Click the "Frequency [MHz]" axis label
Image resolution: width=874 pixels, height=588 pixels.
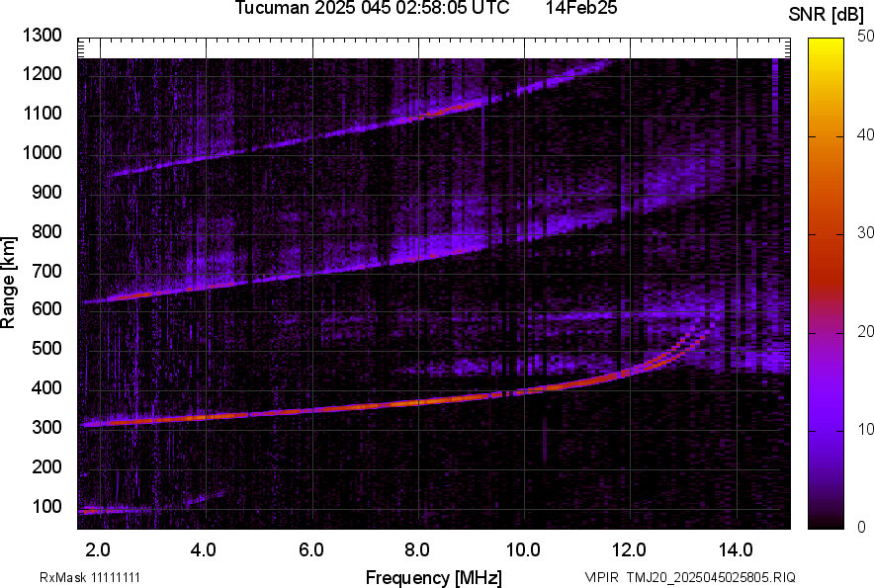coord(434,577)
